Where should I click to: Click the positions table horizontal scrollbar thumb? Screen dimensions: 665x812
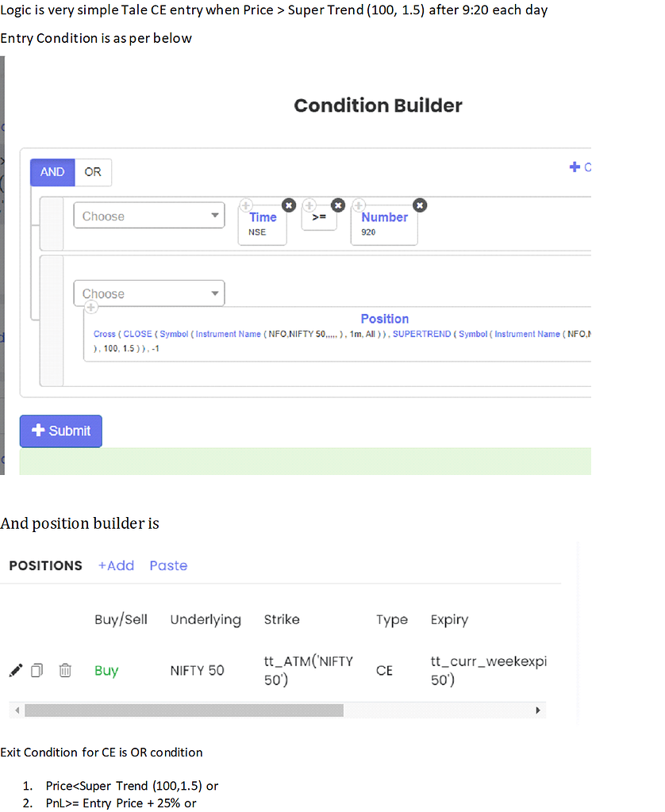[x=183, y=710]
